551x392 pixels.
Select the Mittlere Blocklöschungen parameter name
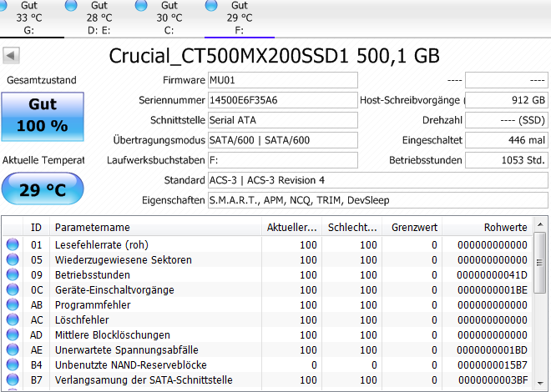click(113, 335)
